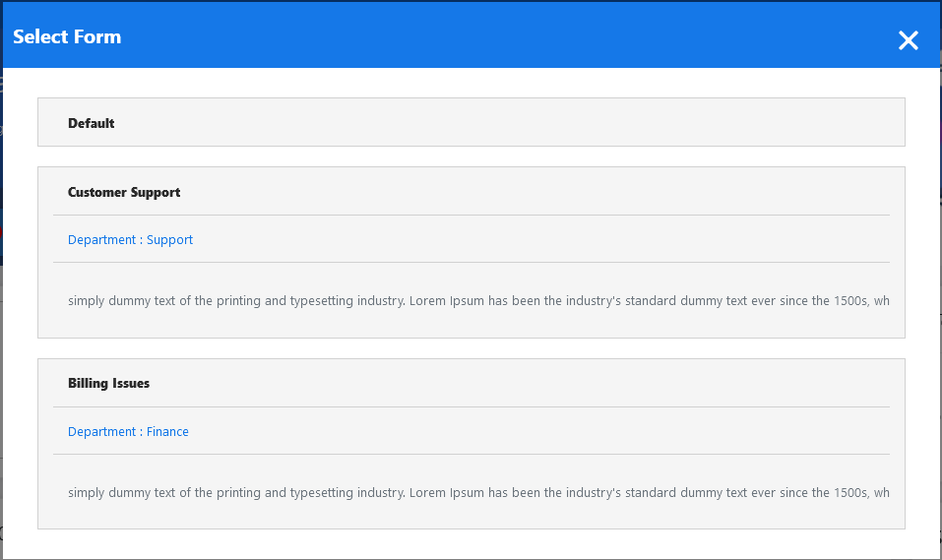Open the Department : Support link
942x560 pixels.
(x=130, y=240)
